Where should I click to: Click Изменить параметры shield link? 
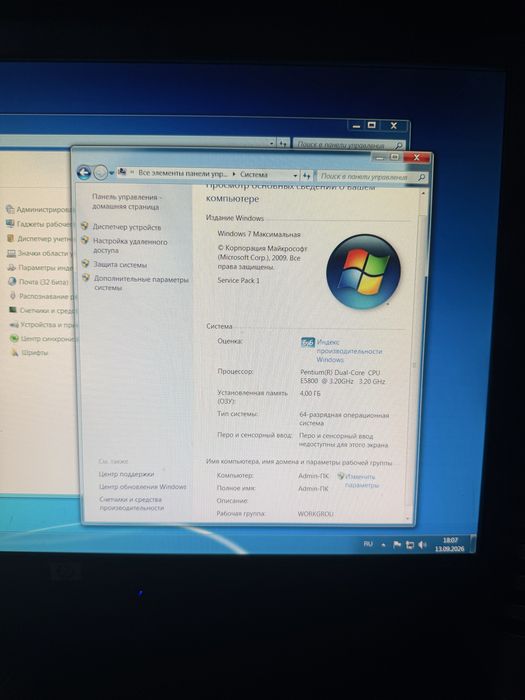[361, 481]
